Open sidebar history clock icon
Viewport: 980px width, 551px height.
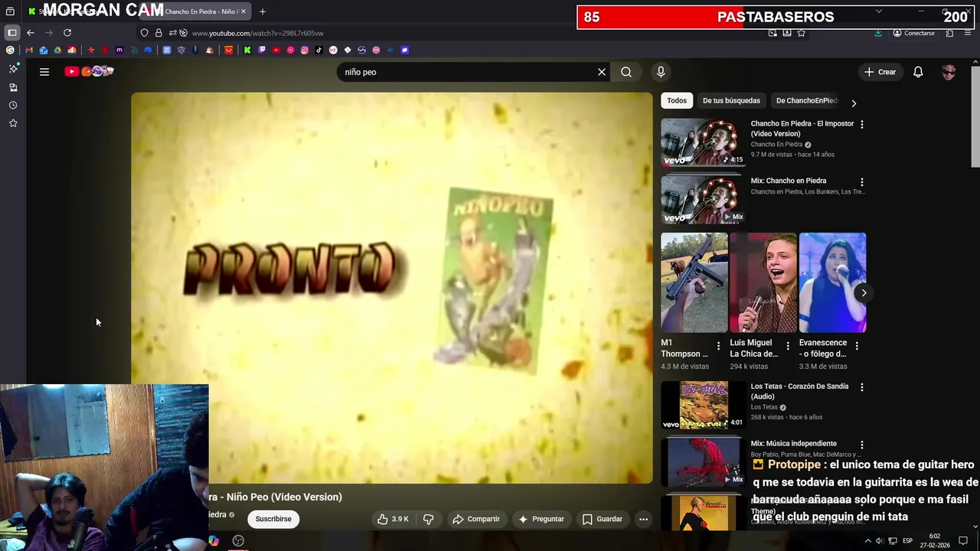(13, 105)
